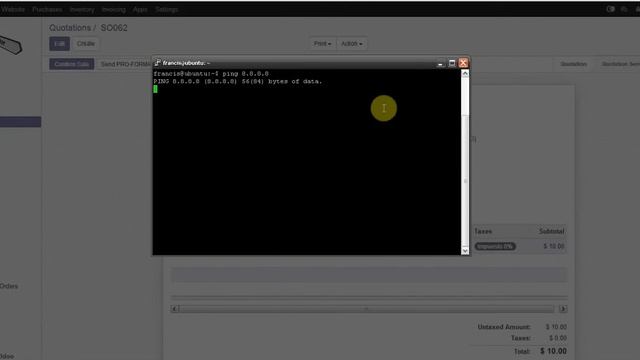Image resolution: width=640 pixels, height=360 pixels.
Task: Go to the Quotations breadcrumb link
Action: coord(70,28)
